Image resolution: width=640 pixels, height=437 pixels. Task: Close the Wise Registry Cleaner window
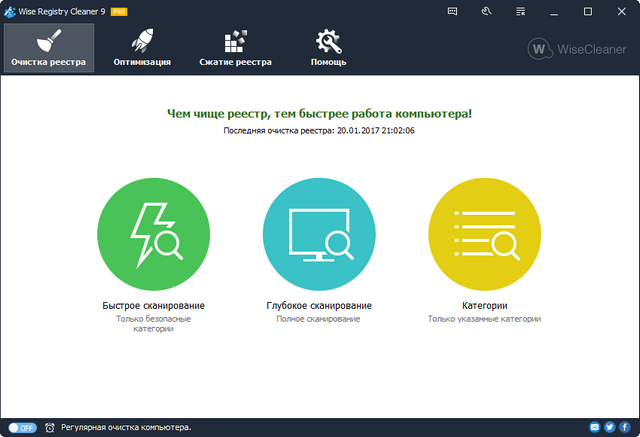[622, 12]
